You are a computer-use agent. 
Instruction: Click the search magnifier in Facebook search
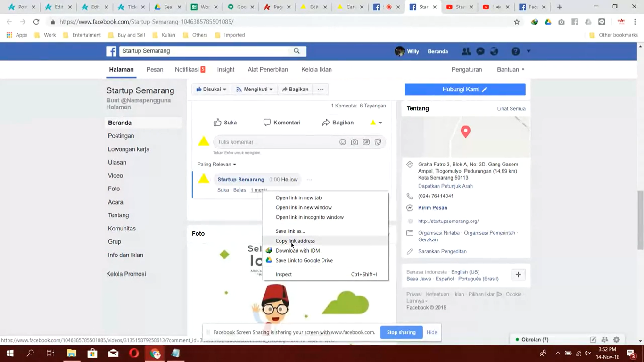click(x=297, y=51)
